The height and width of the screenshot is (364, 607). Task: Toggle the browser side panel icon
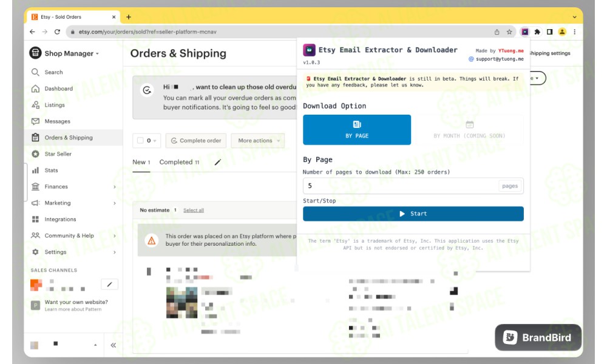(550, 32)
